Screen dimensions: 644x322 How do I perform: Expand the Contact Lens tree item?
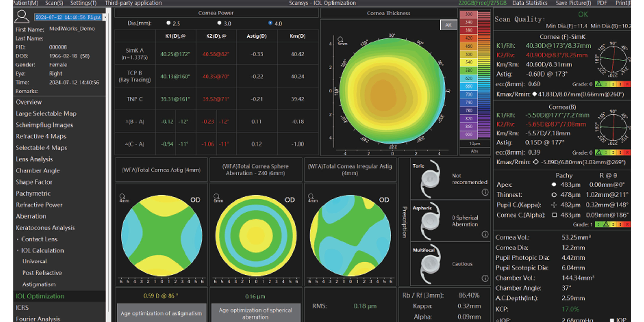tap(18, 239)
